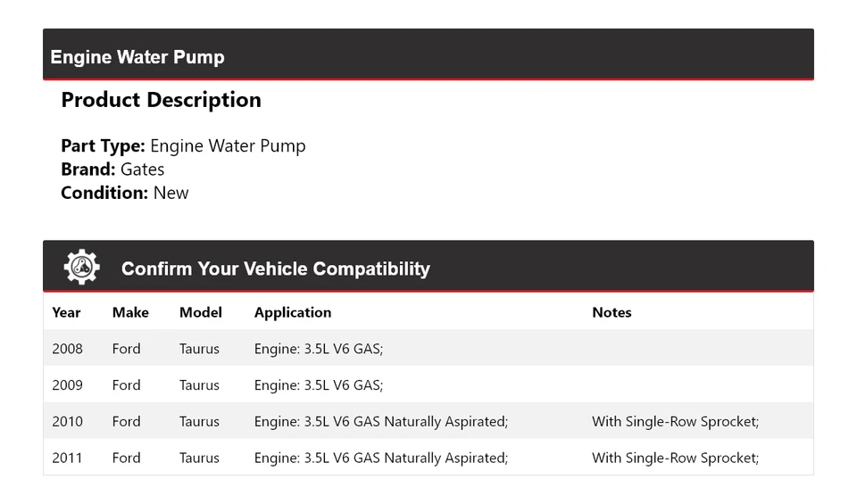Select the 2008 year cell
Screen dimensions: 857x504
67,349
